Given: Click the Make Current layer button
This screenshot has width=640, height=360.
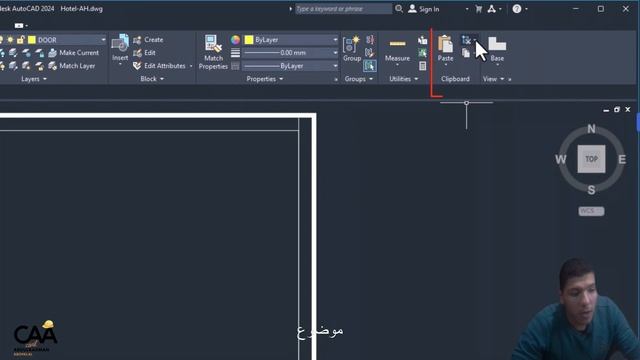Looking at the screenshot, I should coord(74,53).
